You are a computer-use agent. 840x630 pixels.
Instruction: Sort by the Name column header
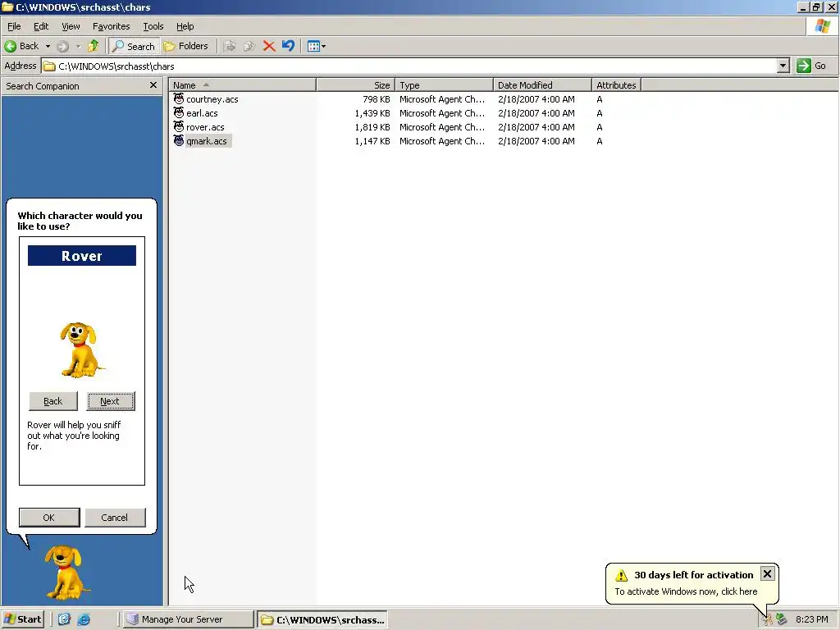[x=242, y=85]
